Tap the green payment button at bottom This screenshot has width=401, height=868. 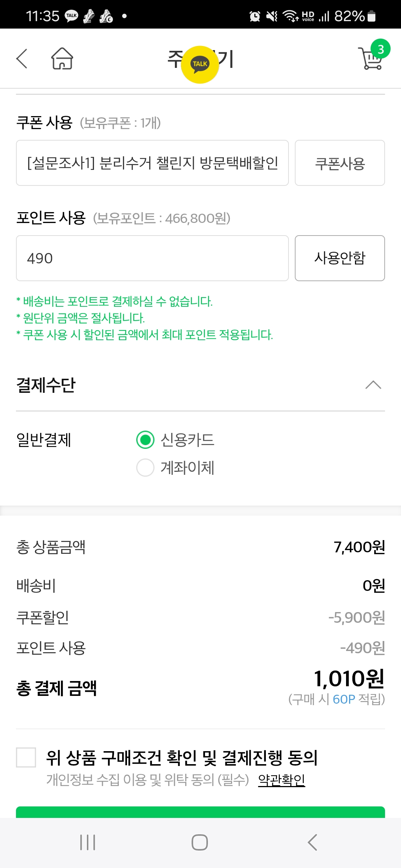[x=200, y=812]
